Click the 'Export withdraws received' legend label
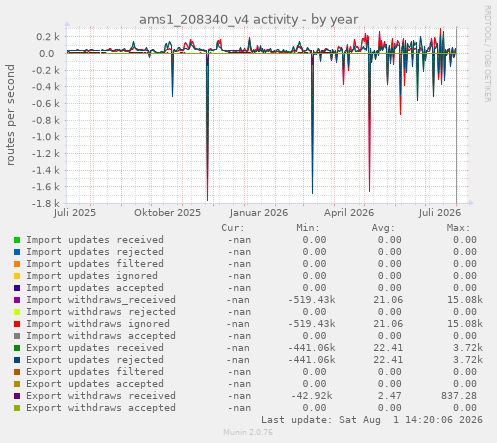The height and width of the screenshot is (443, 497). (101, 396)
